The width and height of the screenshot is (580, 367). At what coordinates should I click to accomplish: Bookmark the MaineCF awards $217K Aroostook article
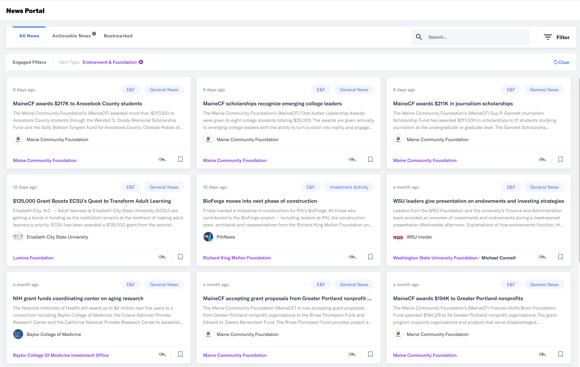pyautogui.click(x=180, y=159)
